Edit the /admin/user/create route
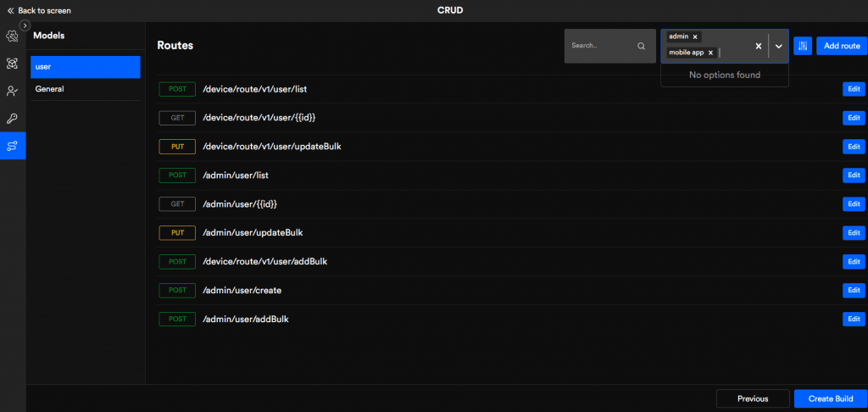The image size is (868, 412). [x=854, y=290]
